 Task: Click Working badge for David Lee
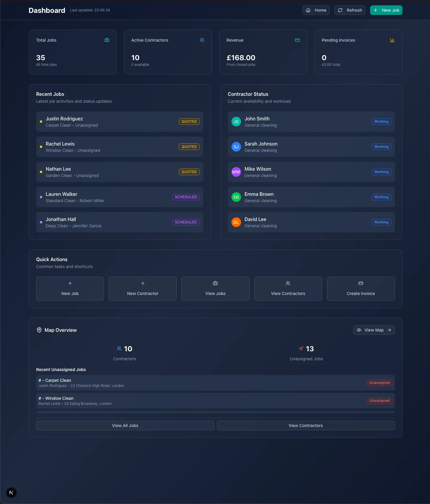(381, 222)
